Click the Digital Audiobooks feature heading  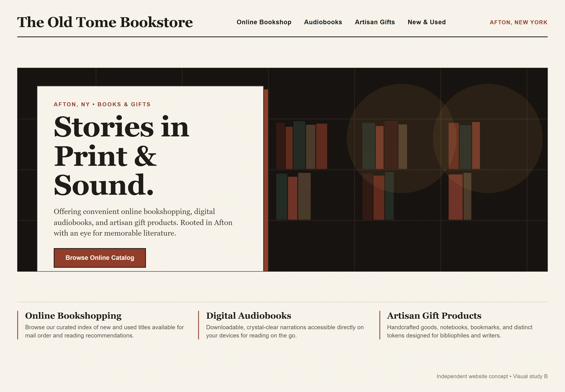(249, 316)
